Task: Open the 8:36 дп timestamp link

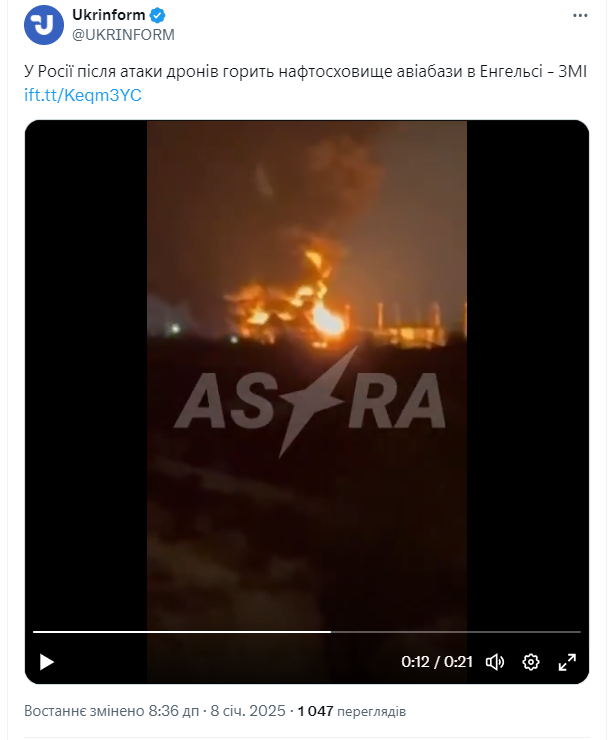Action: pos(174,711)
